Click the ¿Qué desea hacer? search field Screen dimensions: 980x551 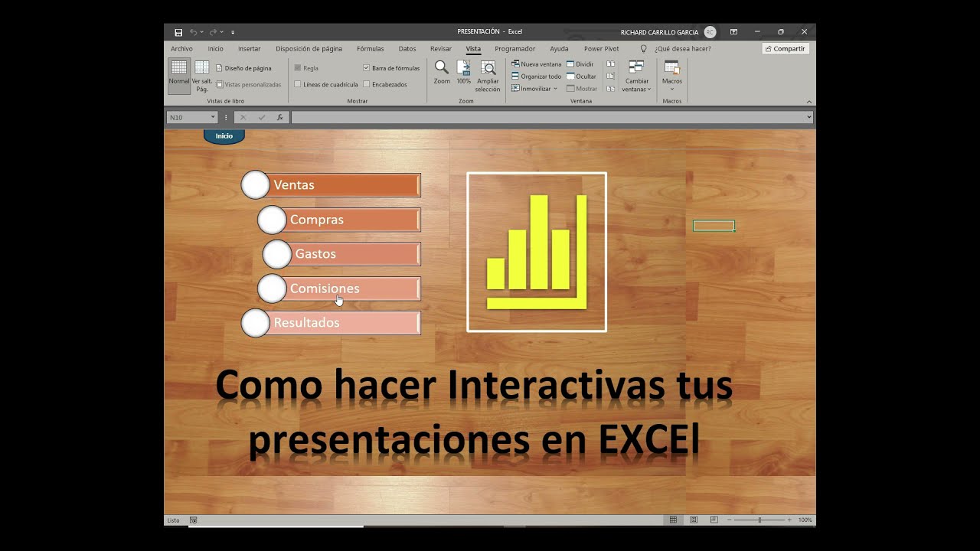point(682,48)
